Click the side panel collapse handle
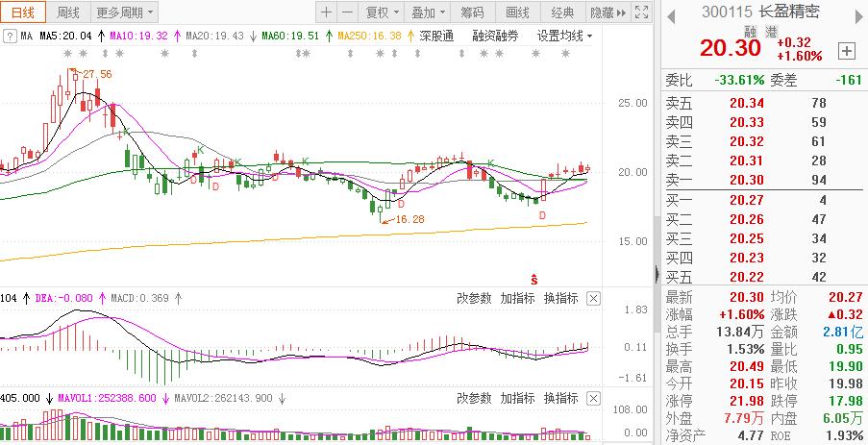The width and height of the screenshot is (868, 445). (x=657, y=274)
